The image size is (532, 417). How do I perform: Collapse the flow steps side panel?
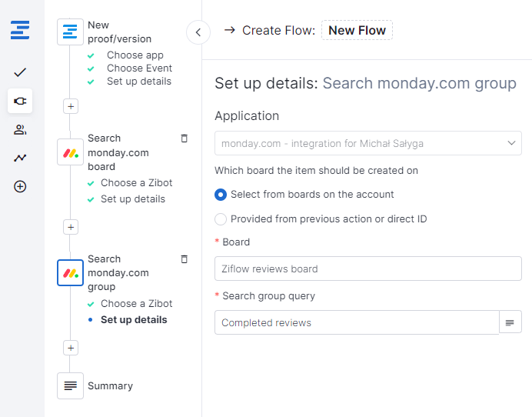click(x=198, y=32)
